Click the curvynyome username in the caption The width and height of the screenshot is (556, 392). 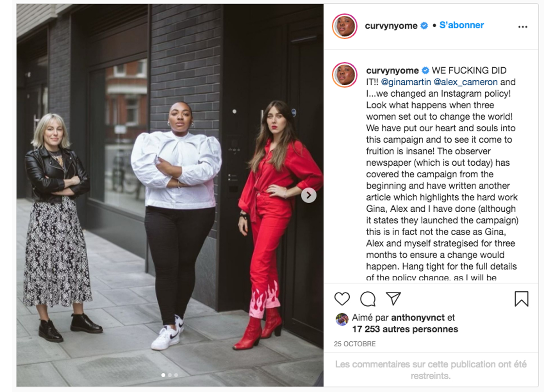tap(392, 70)
